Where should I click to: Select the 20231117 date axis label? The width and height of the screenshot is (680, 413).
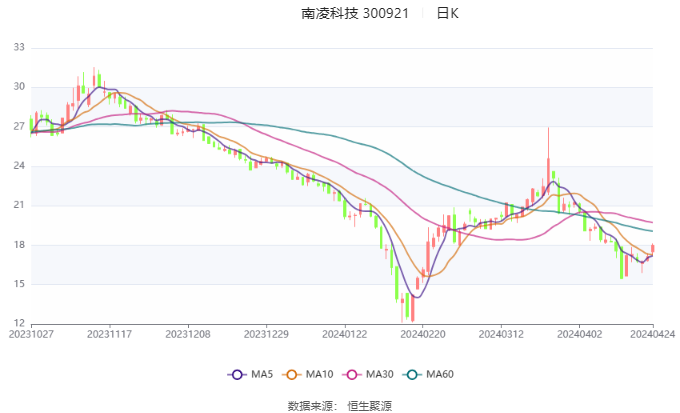pyautogui.click(x=109, y=334)
